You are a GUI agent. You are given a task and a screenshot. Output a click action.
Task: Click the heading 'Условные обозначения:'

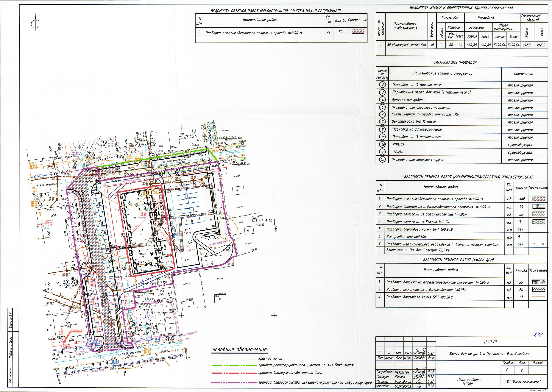240,350
